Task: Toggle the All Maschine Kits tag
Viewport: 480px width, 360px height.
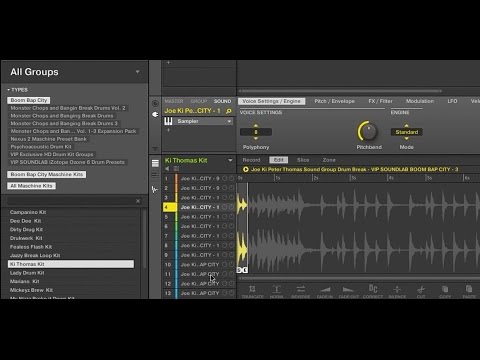Action: pos(31,186)
